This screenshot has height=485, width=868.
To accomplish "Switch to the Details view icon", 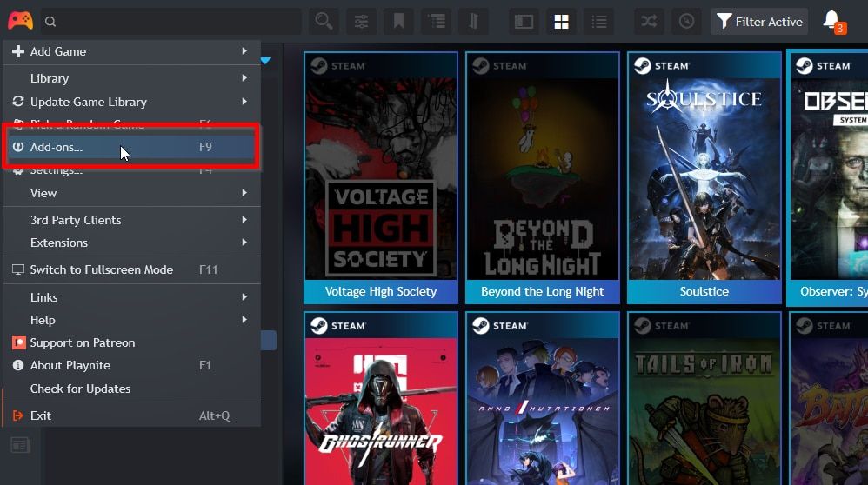I will coord(524,22).
